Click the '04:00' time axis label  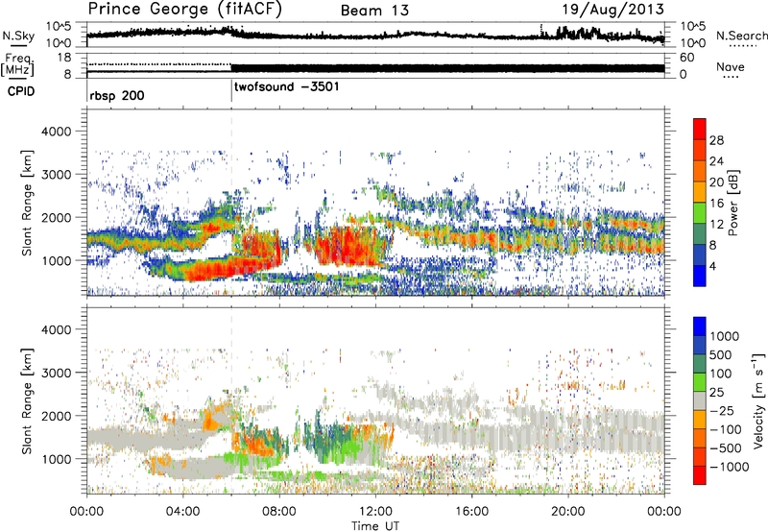click(182, 512)
